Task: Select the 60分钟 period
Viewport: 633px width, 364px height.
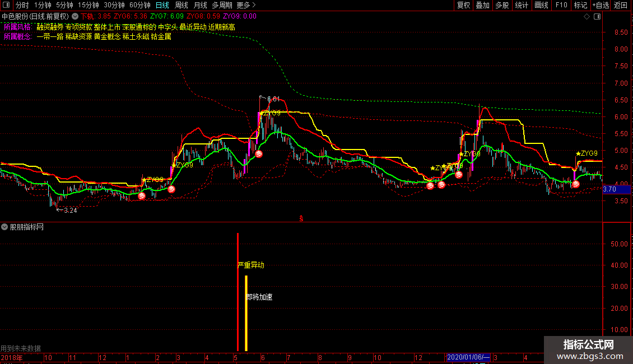Action: (x=140, y=5)
